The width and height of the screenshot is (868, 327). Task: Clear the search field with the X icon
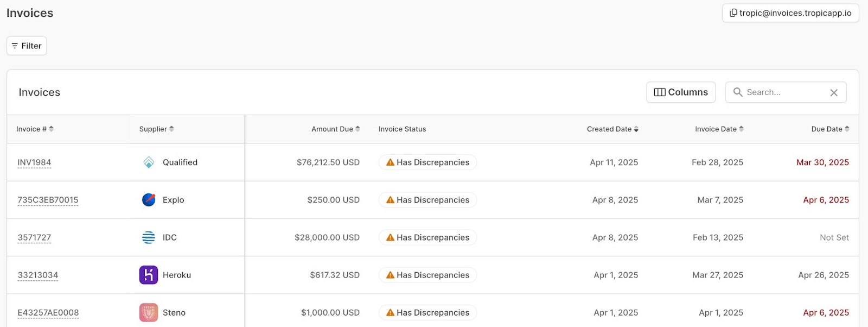(x=834, y=93)
